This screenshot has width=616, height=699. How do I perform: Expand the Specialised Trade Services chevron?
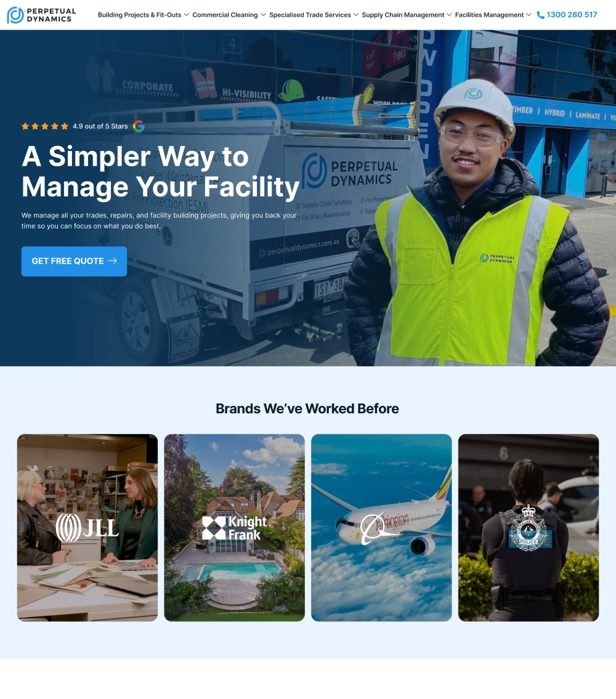(x=356, y=15)
